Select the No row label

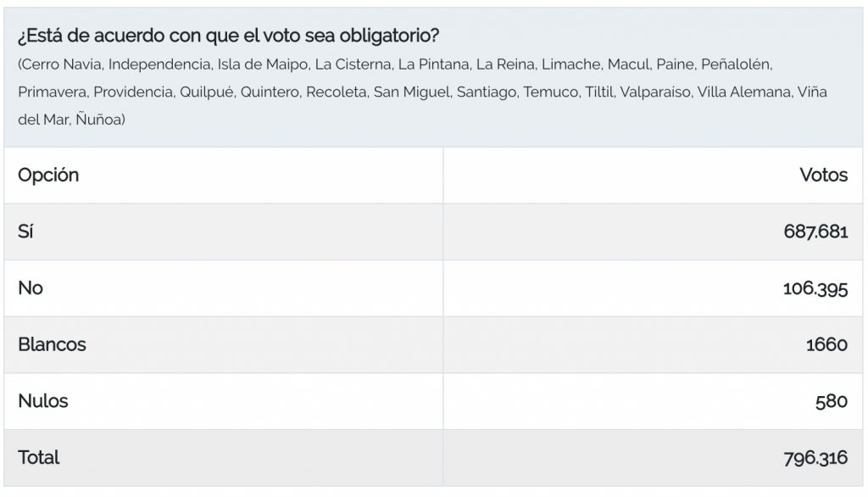[30, 288]
